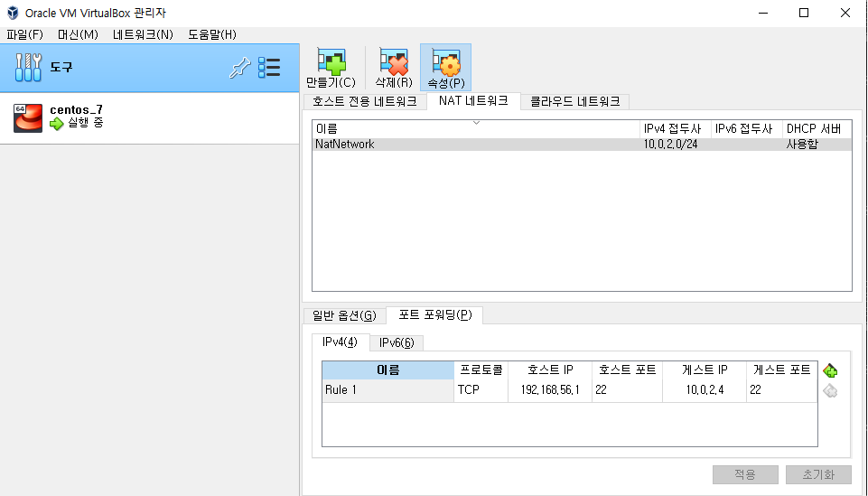This screenshot has height=496, width=868.
Task: Click the 호스트 IP column header
Action: coord(550,370)
